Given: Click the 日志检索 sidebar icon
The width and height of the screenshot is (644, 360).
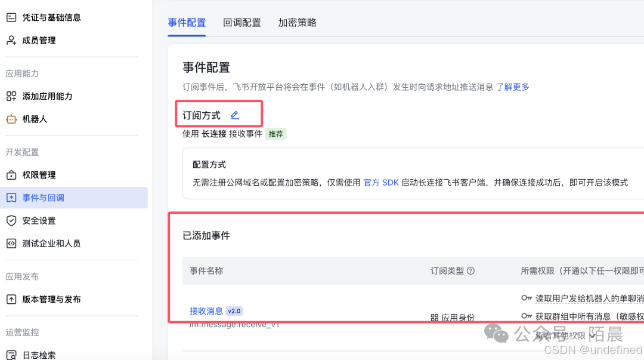Looking at the screenshot, I should 11,353.
